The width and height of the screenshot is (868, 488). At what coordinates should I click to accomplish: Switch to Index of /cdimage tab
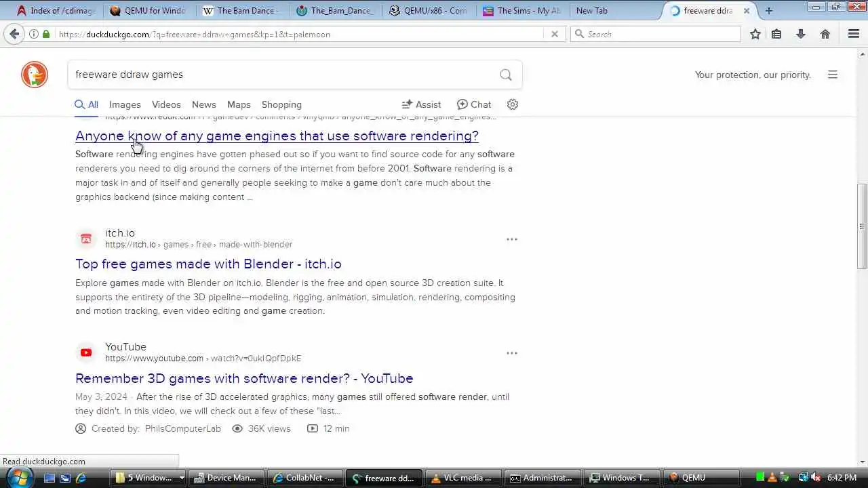(x=56, y=10)
